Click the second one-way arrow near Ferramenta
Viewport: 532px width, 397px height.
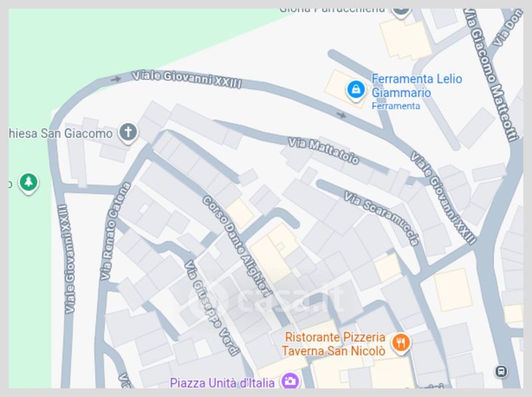point(341,115)
